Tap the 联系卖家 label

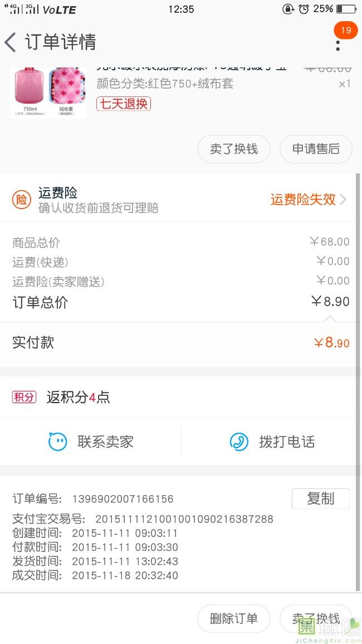[x=105, y=442]
